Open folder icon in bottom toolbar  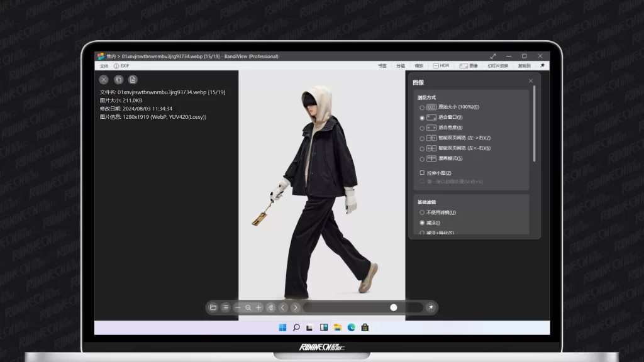(213, 307)
